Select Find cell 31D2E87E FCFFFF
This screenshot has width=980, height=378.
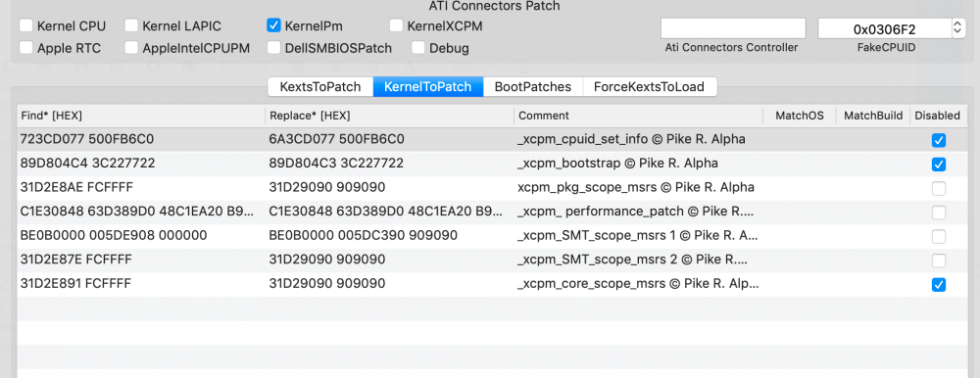140,260
